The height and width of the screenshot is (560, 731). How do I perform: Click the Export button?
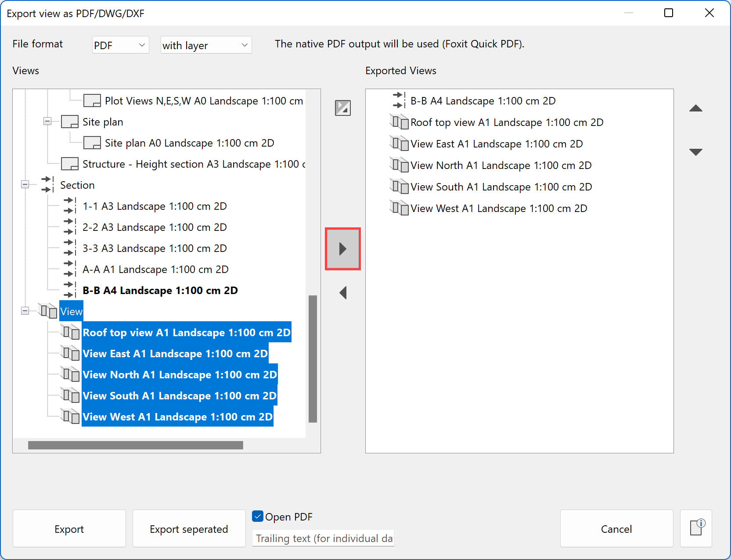coord(69,528)
